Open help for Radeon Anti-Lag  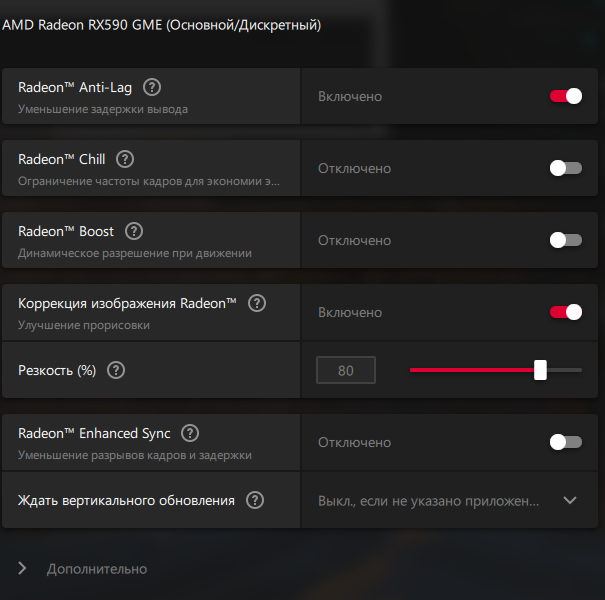coord(152,87)
